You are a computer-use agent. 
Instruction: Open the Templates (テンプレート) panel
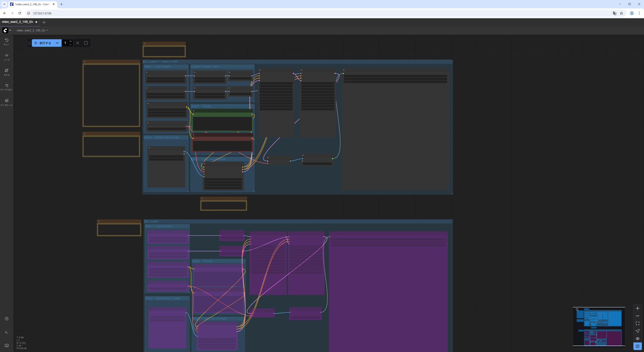(7, 102)
